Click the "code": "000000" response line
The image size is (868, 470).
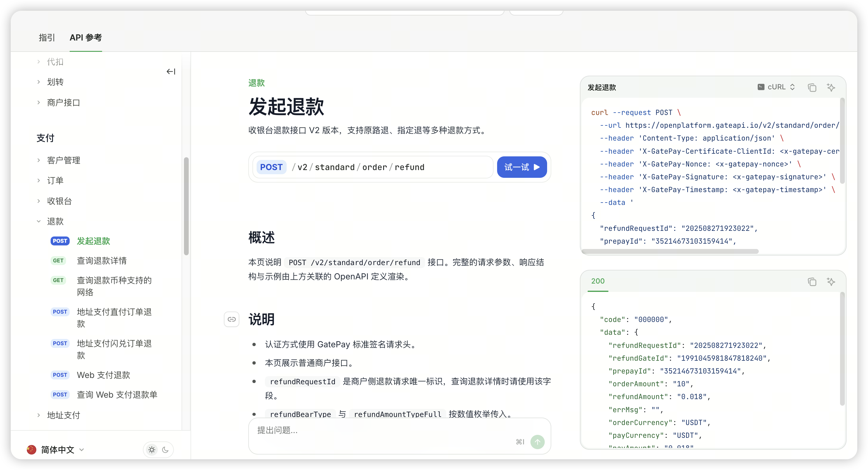[636, 319]
